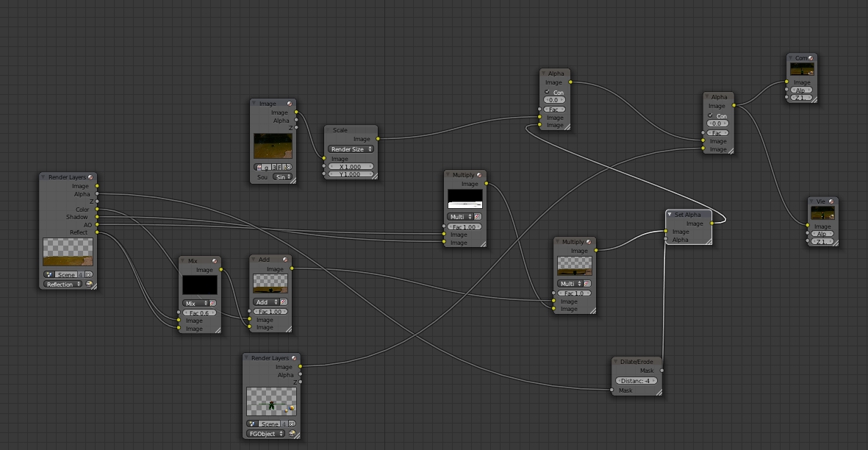Toggle preview sphere on lower Multiply node header
This screenshot has height=450, width=868.
[589, 242]
